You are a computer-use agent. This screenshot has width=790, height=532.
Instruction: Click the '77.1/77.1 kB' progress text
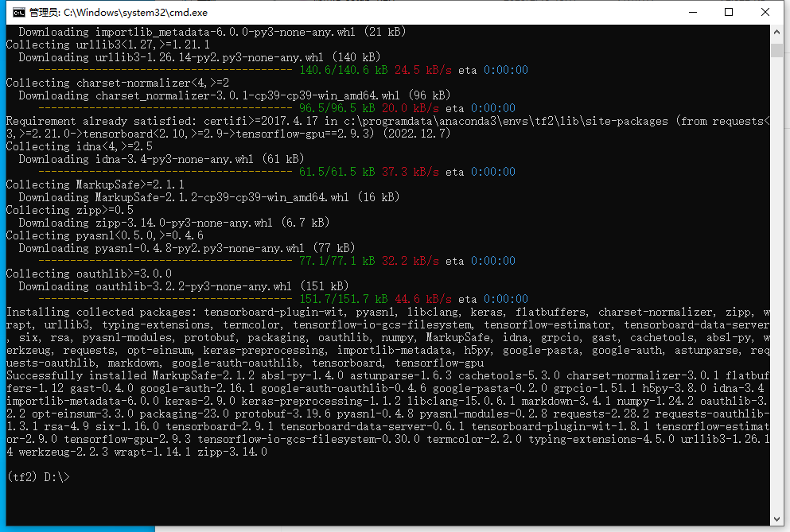337,261
